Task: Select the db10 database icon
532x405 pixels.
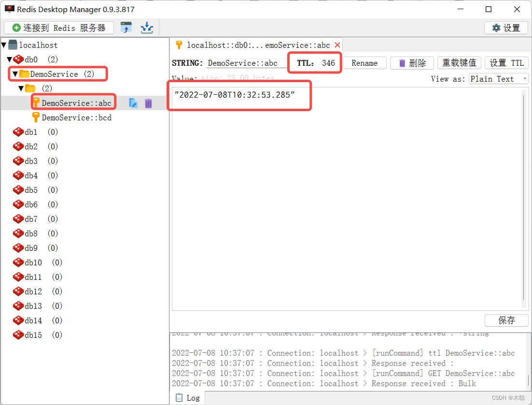Action: click(18, 262)
